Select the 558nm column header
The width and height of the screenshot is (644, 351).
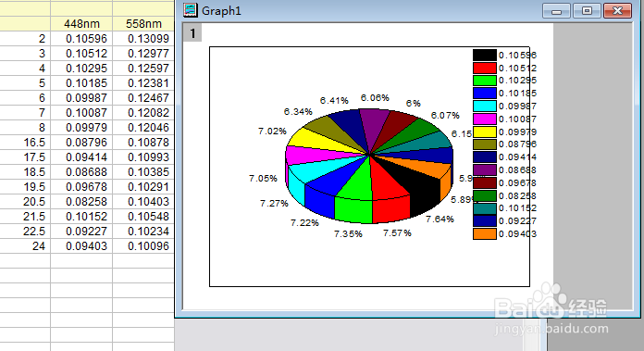[143, 23]
